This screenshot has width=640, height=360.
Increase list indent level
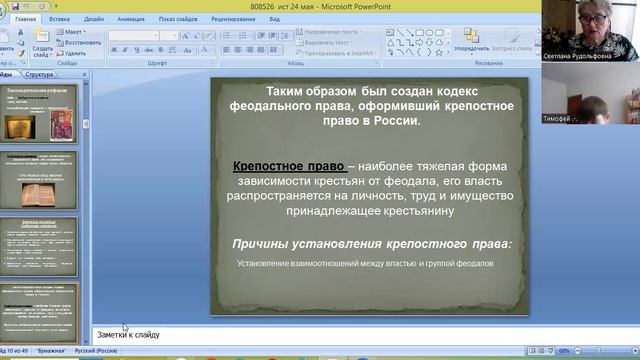pyautogui.click(x=272, y=36)
